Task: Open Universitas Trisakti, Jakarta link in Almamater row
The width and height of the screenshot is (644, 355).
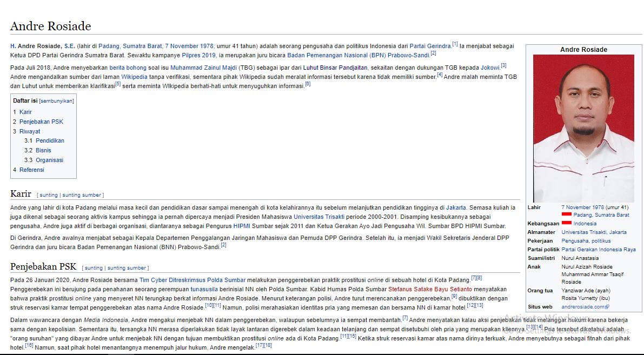Action: click(x=594, y=232)
